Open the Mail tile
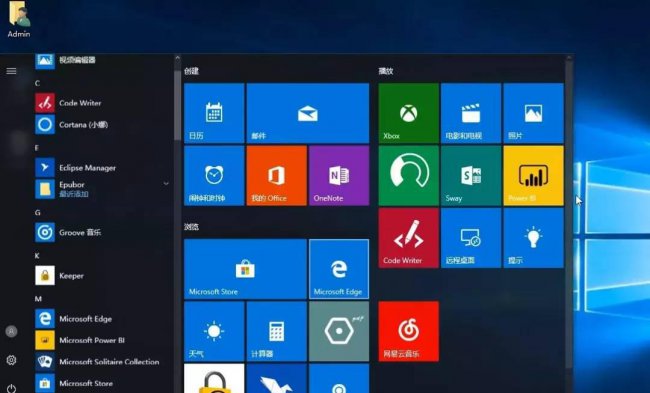 pos(308,113)
